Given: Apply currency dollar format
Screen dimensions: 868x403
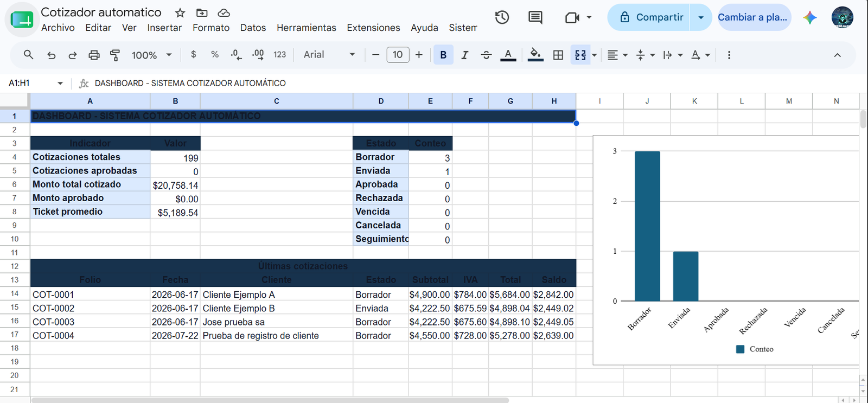Looking at the screenshot, I should [x=194, y=55].
